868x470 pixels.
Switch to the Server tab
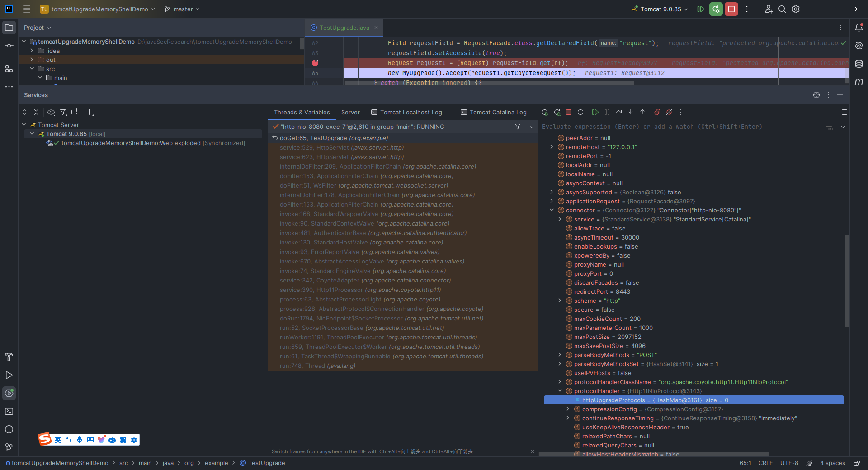point(350,112)
